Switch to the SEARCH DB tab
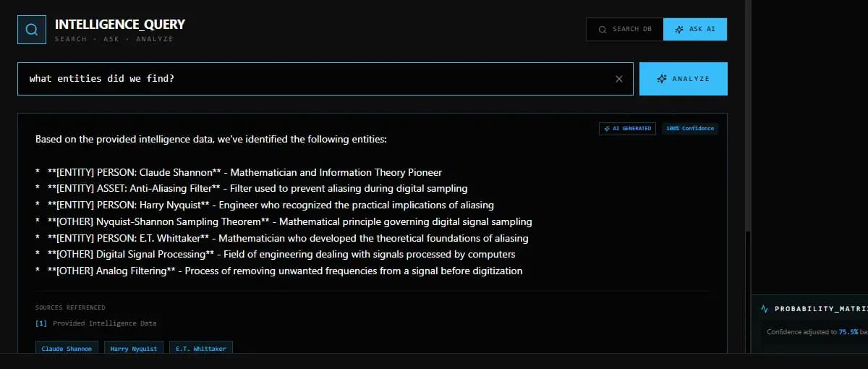Screen dimensions: 868x369 coord(625,29)
